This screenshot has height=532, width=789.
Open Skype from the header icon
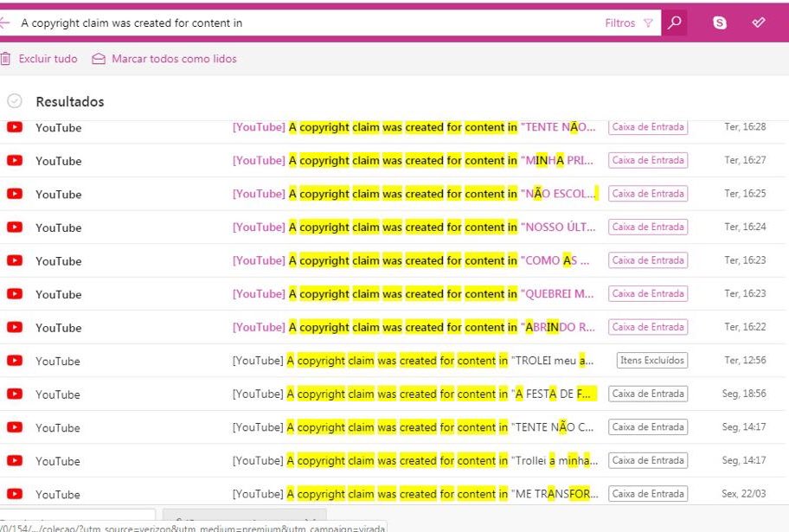coord(720,22)
